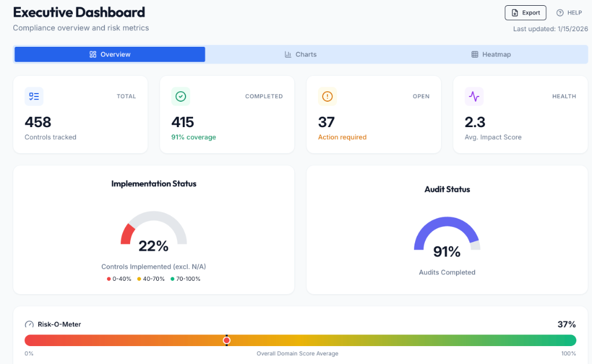The width and height of the screenshot is (592, 364).
Task: Click 'Compliance overview and risk metrics' subtitle
Action: click(81, 28)
